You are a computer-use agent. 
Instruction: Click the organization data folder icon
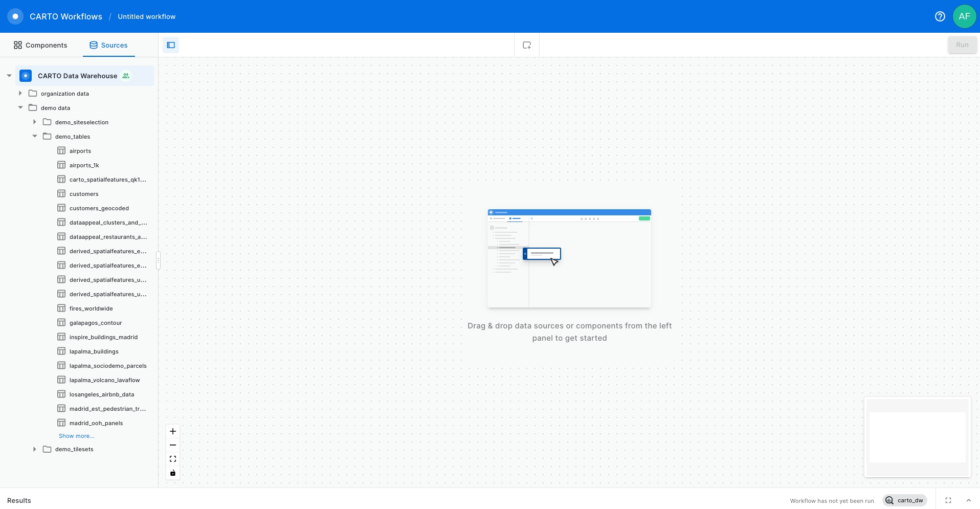(x=33, y=93)
